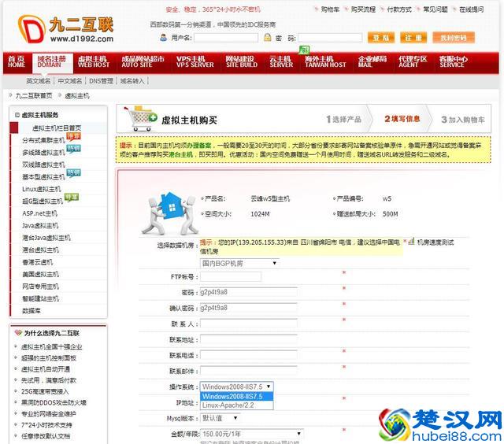Click the user icon beside 用户名

click(163, 38)
